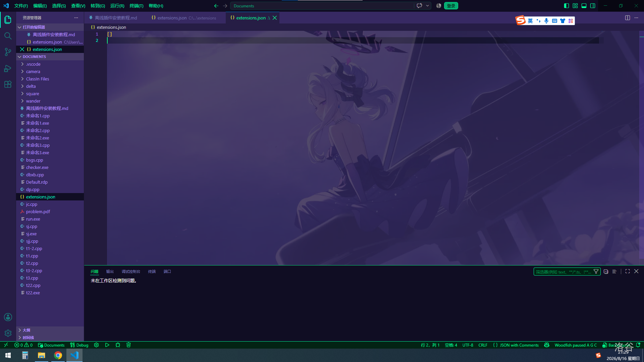This screenshot has height=362, width=644.
Task: Click the play icon in the status bar
Action: point(107,345)
